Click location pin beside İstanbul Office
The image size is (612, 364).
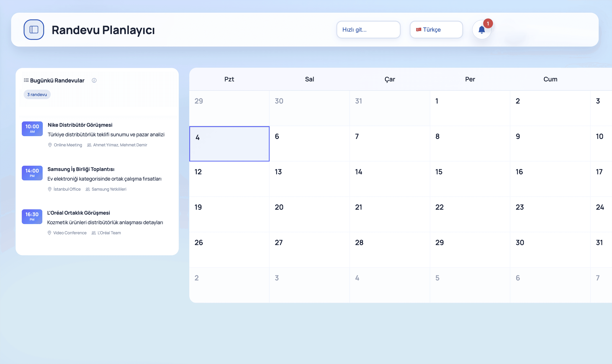pyautogui.click(x=50, y=189)
